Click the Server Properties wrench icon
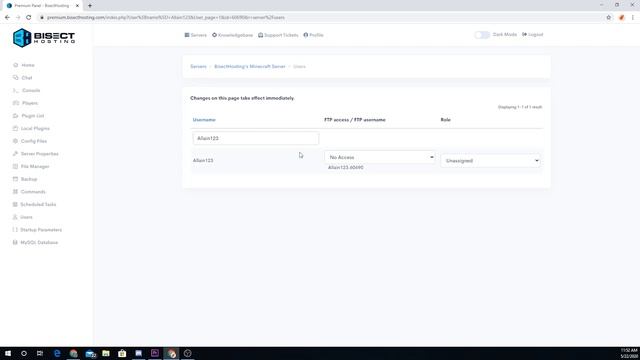 coord(16,154)
